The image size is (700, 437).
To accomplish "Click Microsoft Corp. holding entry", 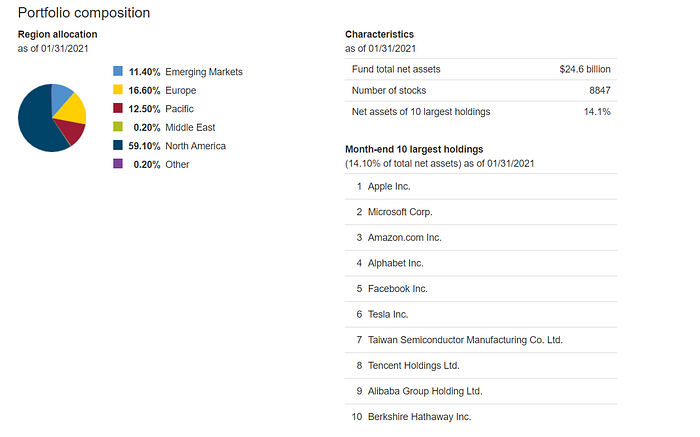I will pyautogui.click(x=401, y=212).
